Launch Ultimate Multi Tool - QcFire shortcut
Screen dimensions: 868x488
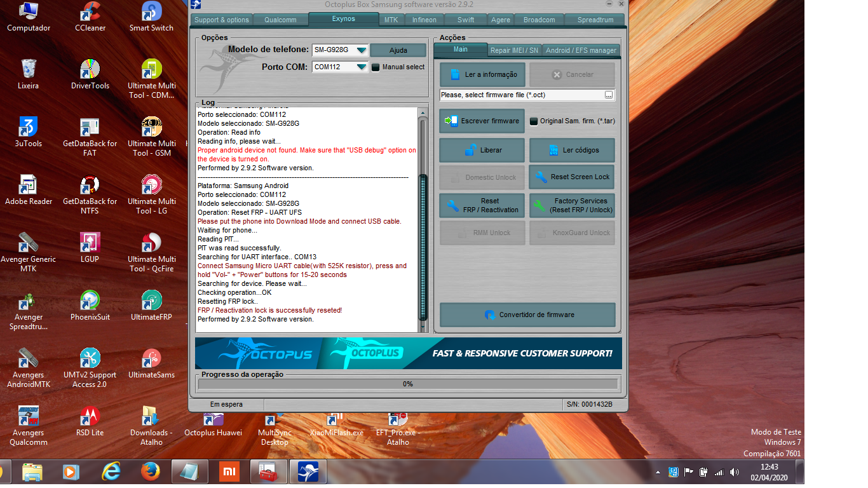point(151,252)
